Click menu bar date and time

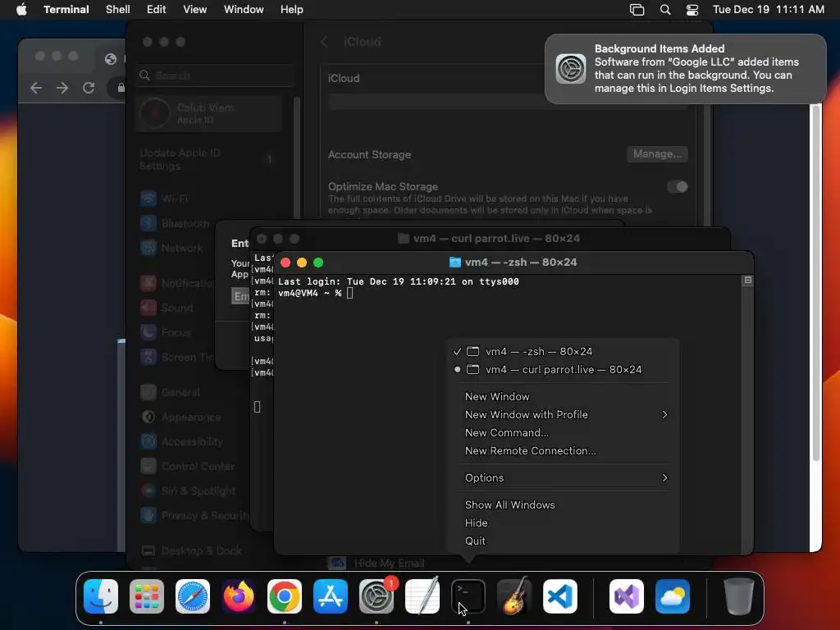(x=768, y=10)
